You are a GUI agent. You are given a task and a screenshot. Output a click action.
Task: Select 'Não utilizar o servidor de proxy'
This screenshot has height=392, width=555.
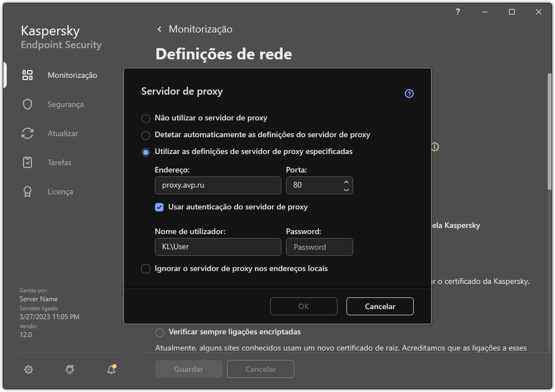[146, 118]
